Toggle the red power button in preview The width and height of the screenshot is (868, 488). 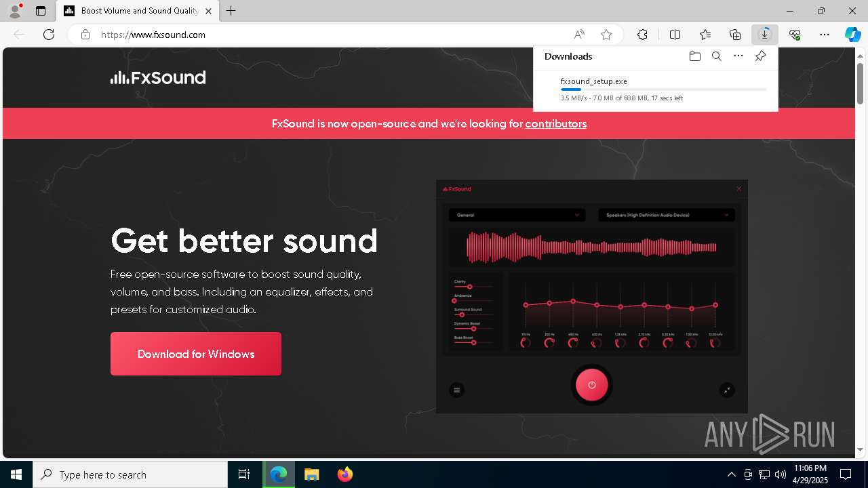click(x=591, y=385)
